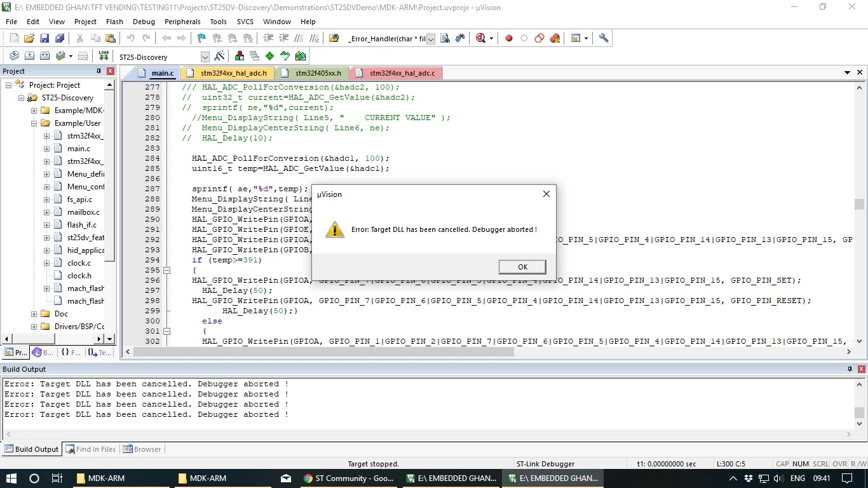
Task: Click the Windows Start button
Action: click(11, 478)
